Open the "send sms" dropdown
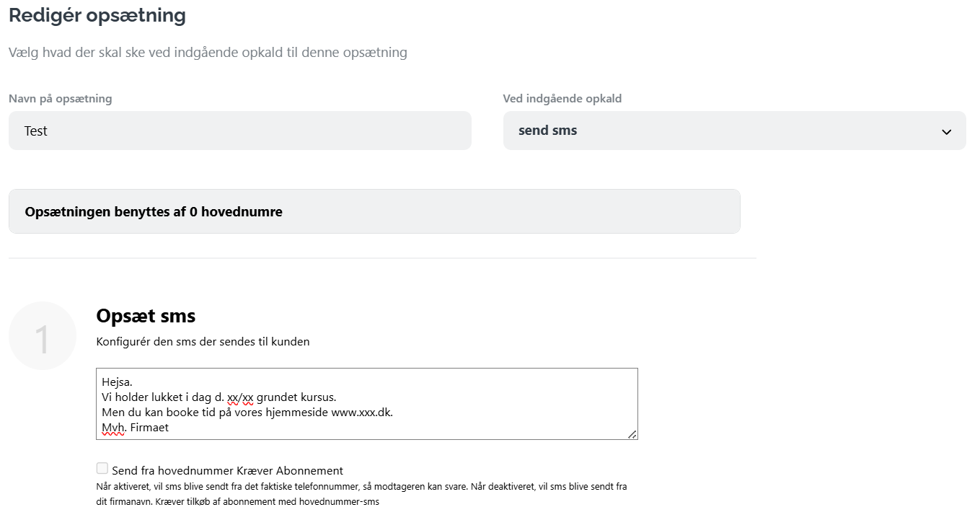The image size is (980, 520). tap(734, 131)
